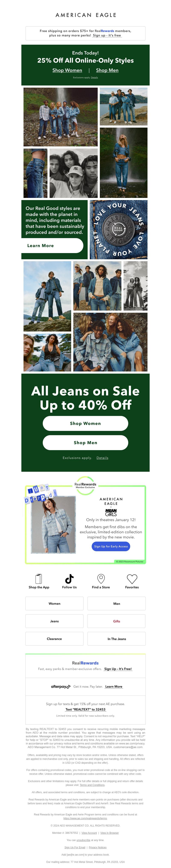Open the Gifts category tile

pos(116,621)
